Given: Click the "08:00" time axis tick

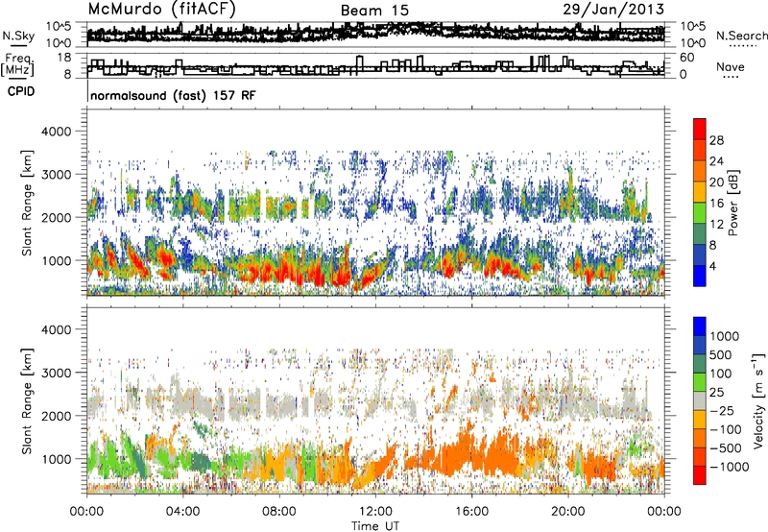Looking at the screenshot, I should pos(279,512).
